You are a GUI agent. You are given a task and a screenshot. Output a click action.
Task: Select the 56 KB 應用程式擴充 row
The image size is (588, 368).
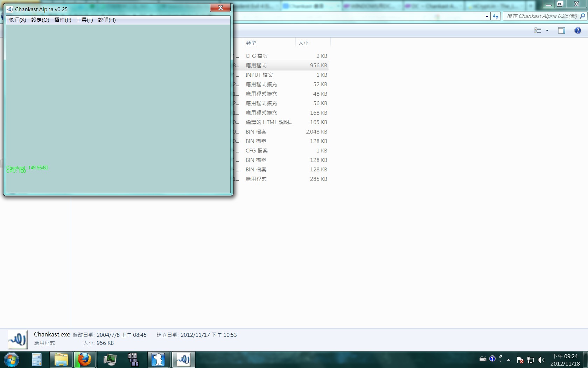click(281, 103)
